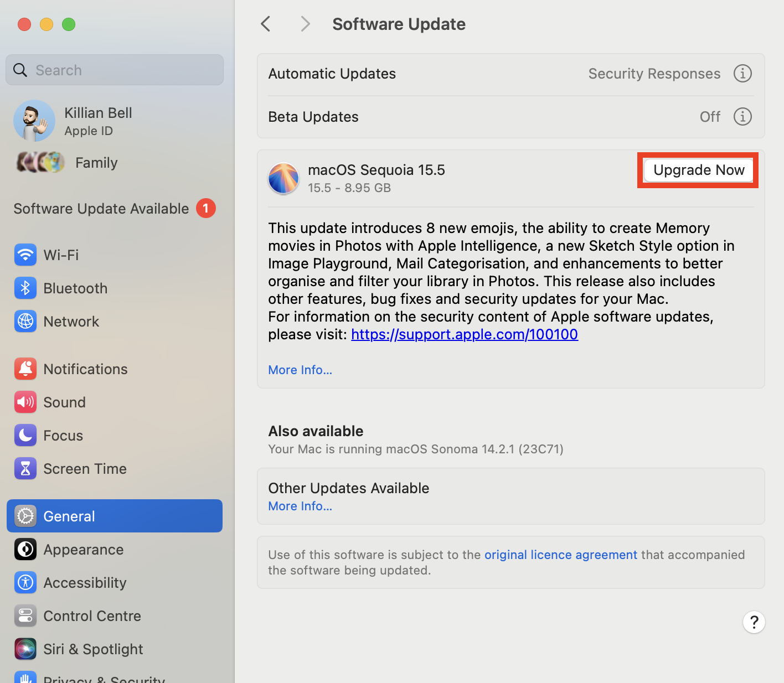784x683 pixels.
Task: Select the Appearance settings icon
Action: tap(25, 549)
